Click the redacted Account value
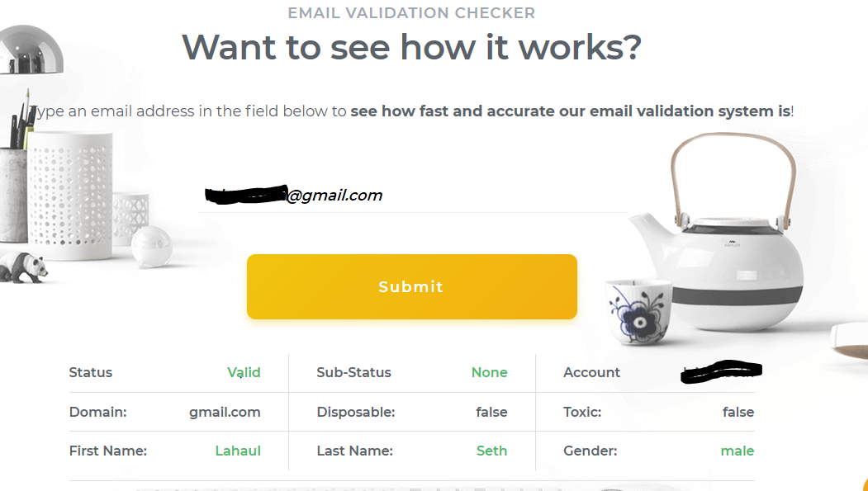 (720, 373)
